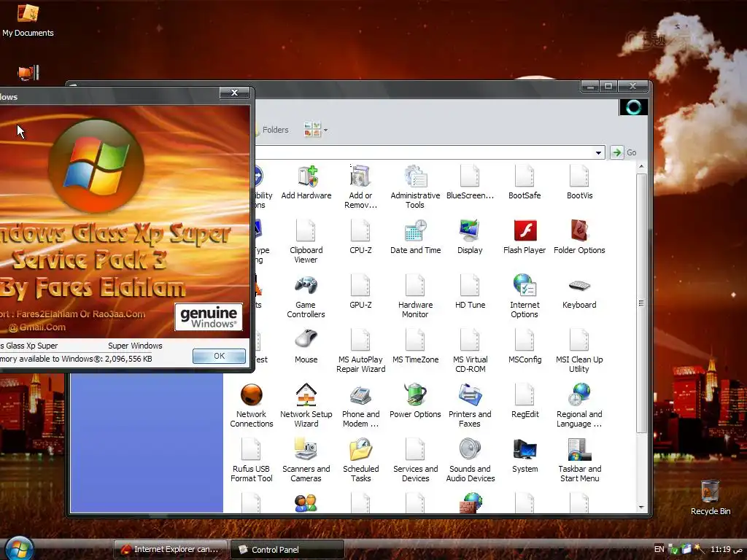Click scrollbar up arrow in Control Panel
The height and width of the screenshot is (560, 747).
[x=641, y=166]
